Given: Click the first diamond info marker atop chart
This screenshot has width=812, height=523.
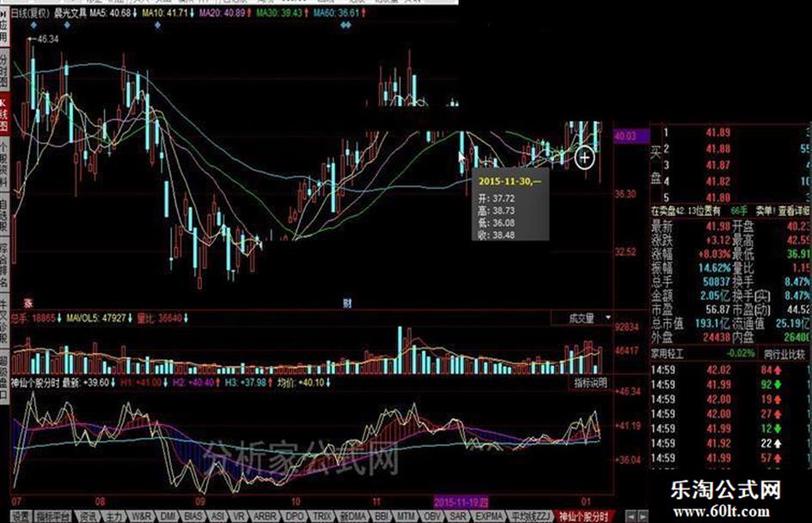Looking at the screenshot, I should [34, 24].
